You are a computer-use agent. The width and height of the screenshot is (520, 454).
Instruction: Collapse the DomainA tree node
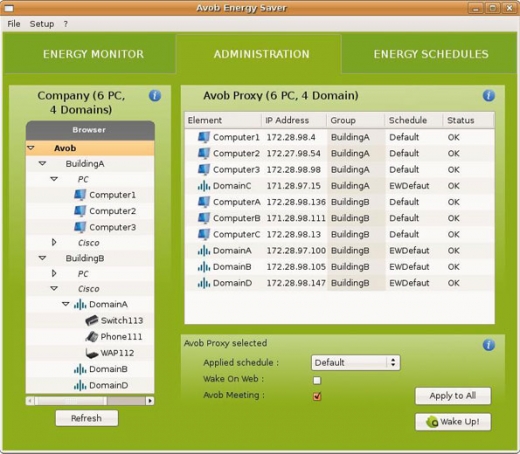[x=66, y=304]
